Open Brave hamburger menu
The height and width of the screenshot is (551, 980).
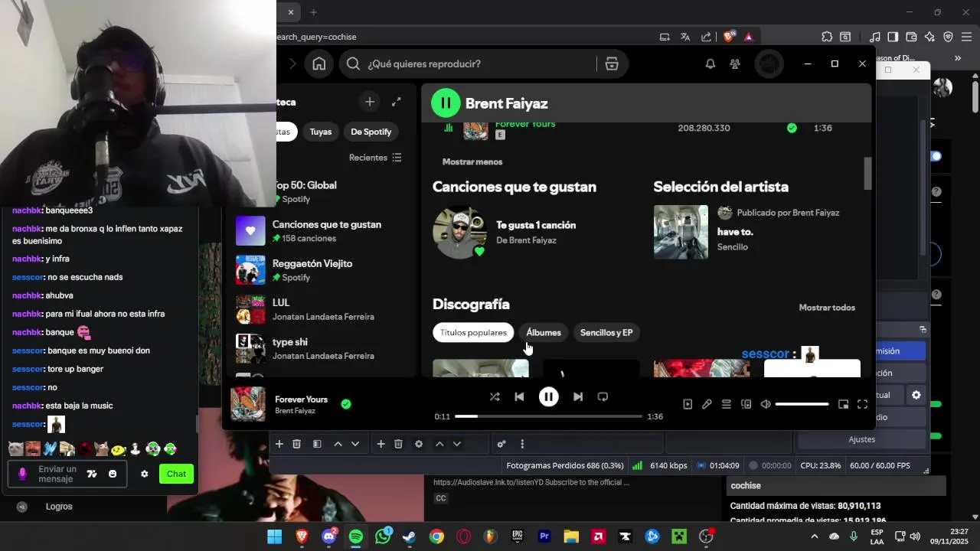click(x=968, y=37)
